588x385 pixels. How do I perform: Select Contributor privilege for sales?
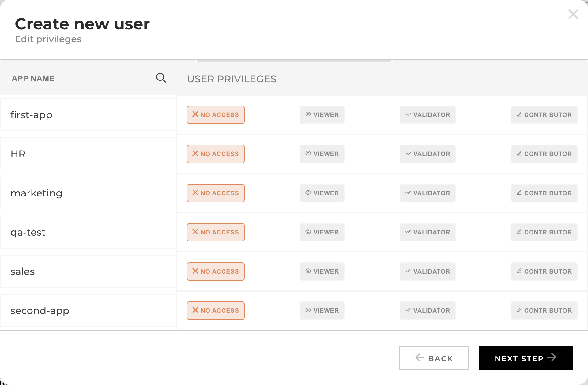pyautogui.click(x=544, y=271)
